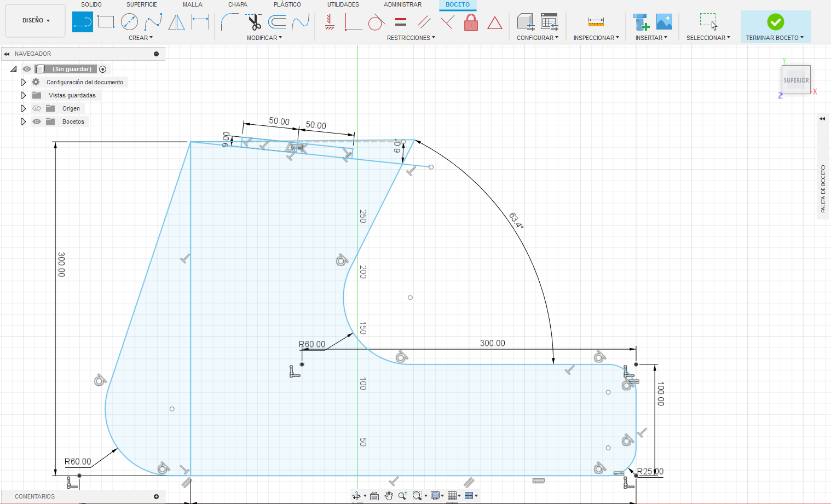Apply the Tangent constraint
This screenshot has width=831, height=504.
click(x=376, y=22)
